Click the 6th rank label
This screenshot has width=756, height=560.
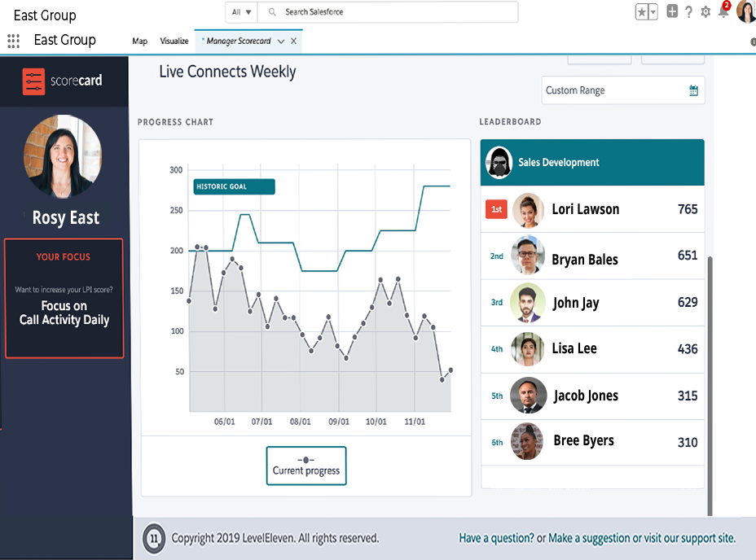coord(497,443)
